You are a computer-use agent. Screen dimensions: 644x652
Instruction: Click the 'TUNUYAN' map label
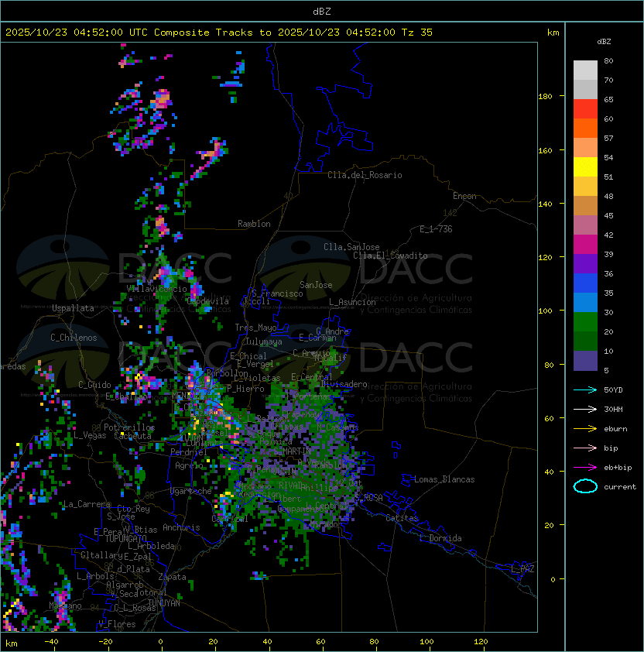click(164, 603)
